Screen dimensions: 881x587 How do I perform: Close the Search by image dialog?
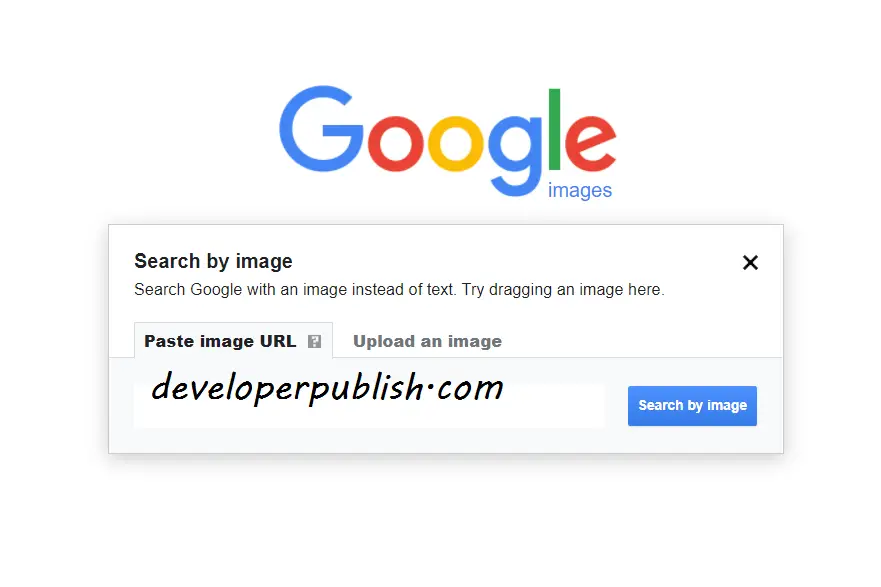(750, 262)
